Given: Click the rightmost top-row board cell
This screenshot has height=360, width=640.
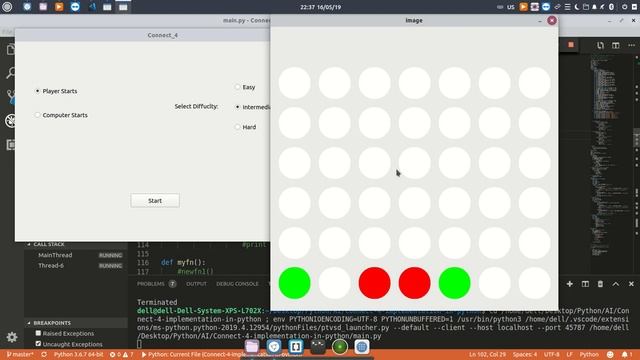Looking at the screenshot, I should click(534, 83).
